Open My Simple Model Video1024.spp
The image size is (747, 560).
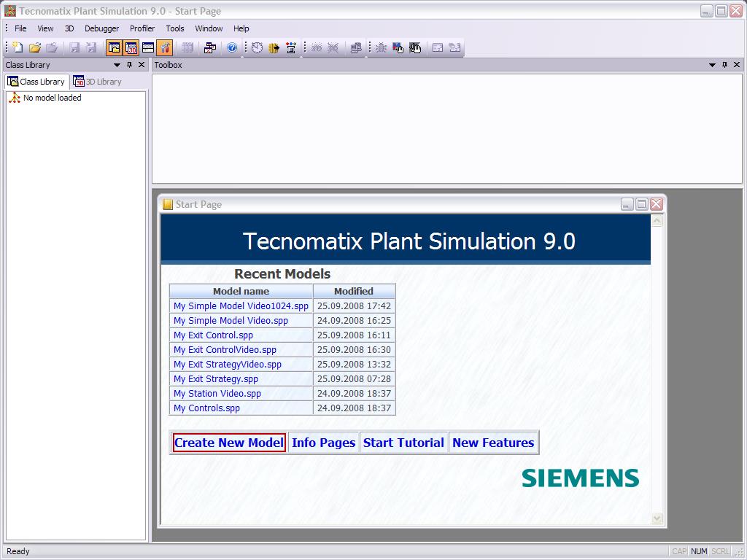pos(241,306)
